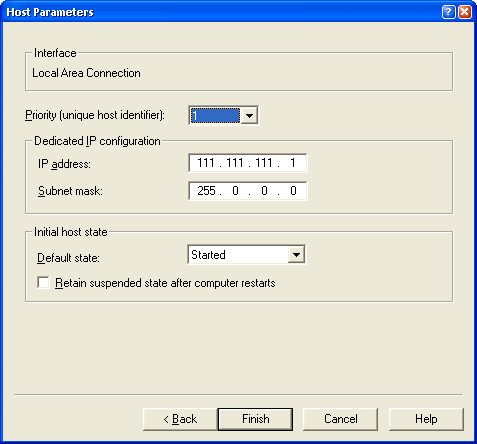This screenshot has height=444, width=477.
Task: Open the Priority dropdown arrow
Action: coord(249,116)
